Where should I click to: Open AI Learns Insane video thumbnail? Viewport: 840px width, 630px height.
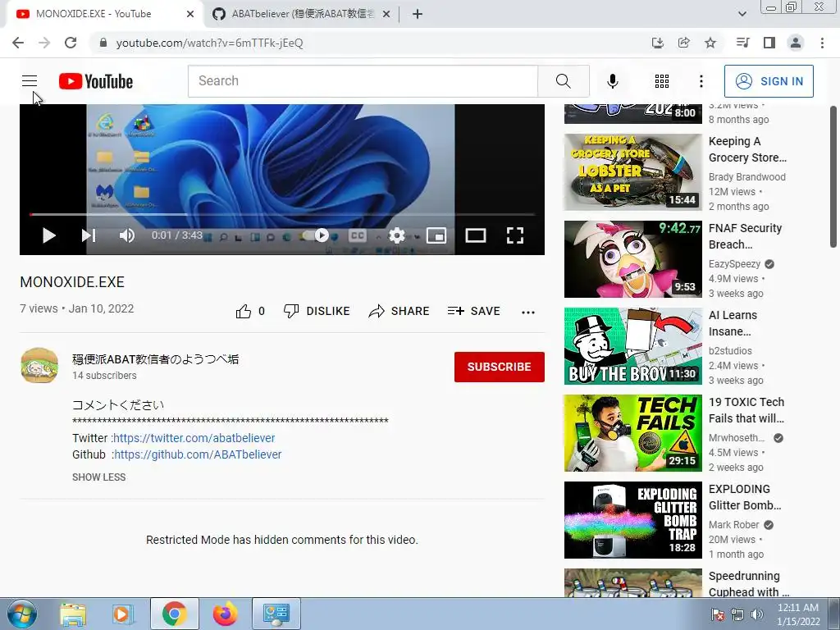[632, 346]
